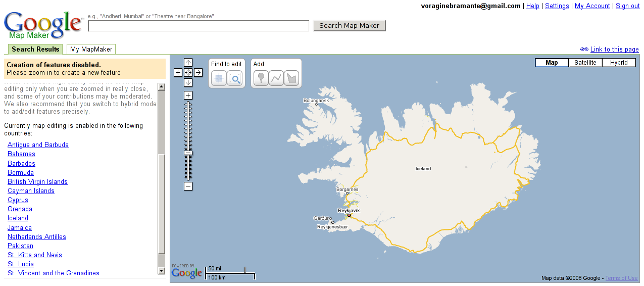Click the zoom slider handle
Image resolution: width=644 pixels, height=286 pixels.
(x=188, y=153)
